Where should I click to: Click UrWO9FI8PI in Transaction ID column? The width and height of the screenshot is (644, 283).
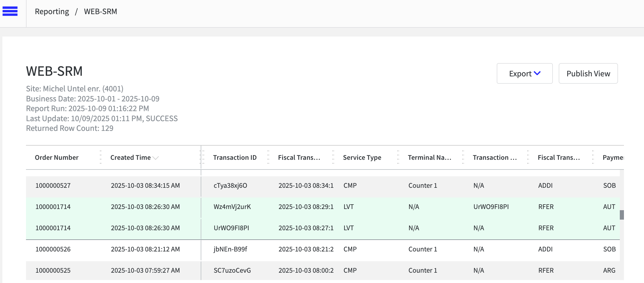tap(231, 228)
